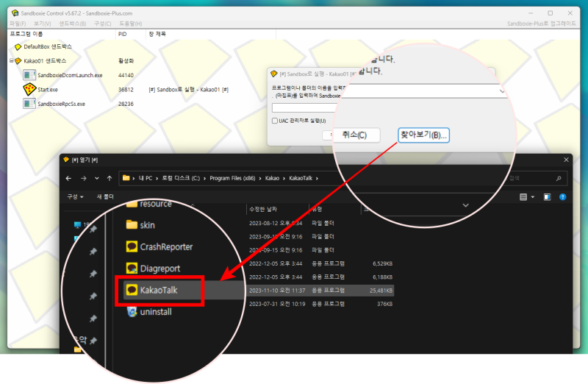Go up one folder level in file dialog
Image resolution: width=588 pixels, height=384 pixels.
pyautogui.click(x=110, y=178)
